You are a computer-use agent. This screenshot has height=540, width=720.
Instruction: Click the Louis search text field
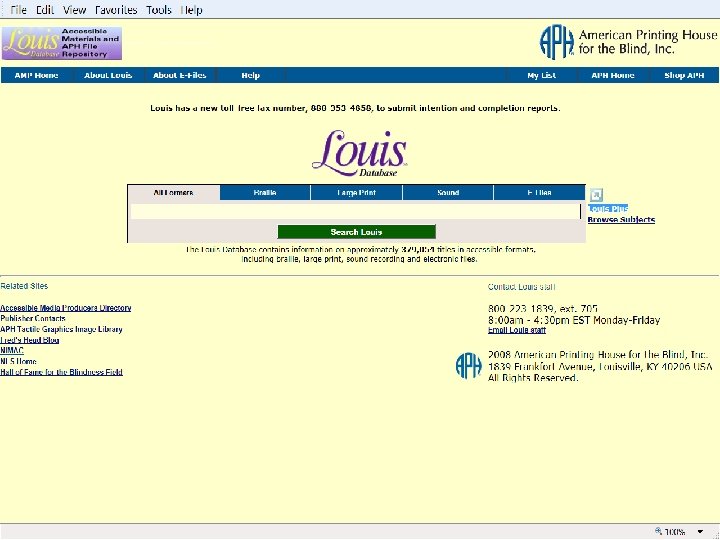point(355,211)
